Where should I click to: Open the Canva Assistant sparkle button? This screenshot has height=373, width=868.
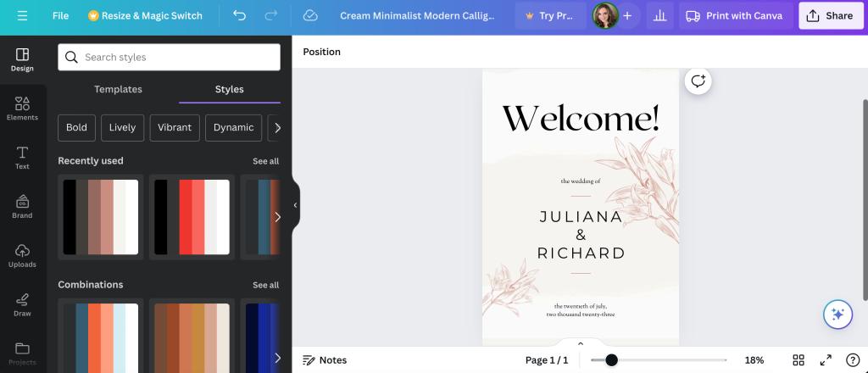(837, 315)
